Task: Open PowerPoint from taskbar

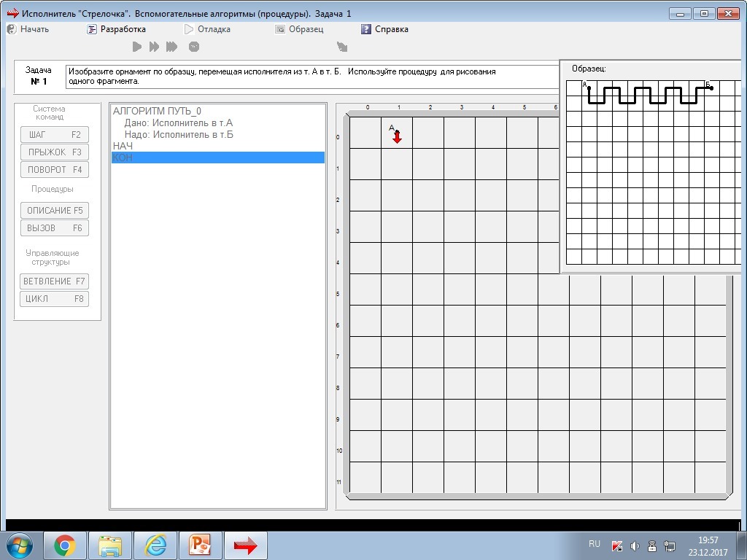Action: tap(200, 545)
